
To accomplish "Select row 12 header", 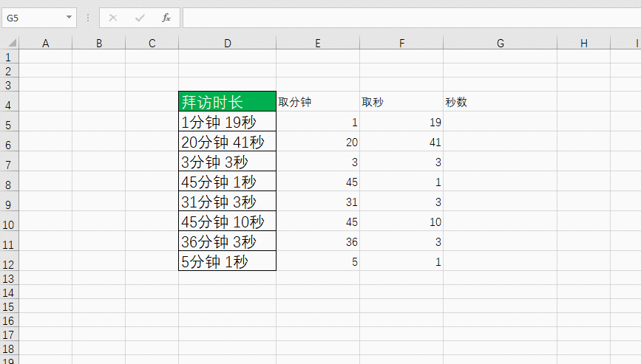I will 9,261.
